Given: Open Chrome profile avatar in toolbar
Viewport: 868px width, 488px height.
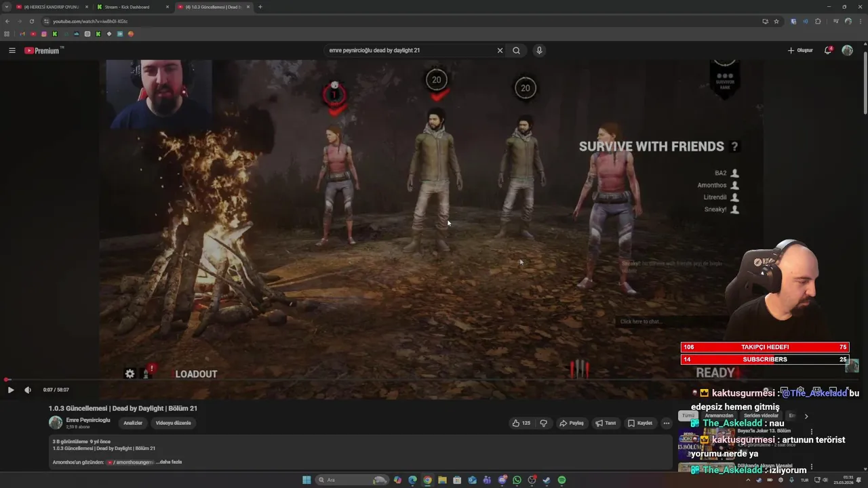Looking at the screenshot, I should pyautogui.click(x=848, y=21).
